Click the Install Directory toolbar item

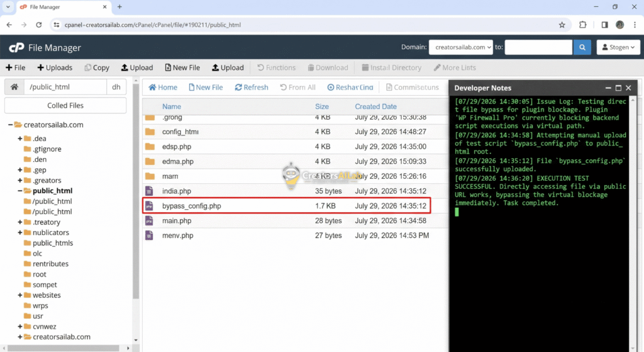(391, 67)
